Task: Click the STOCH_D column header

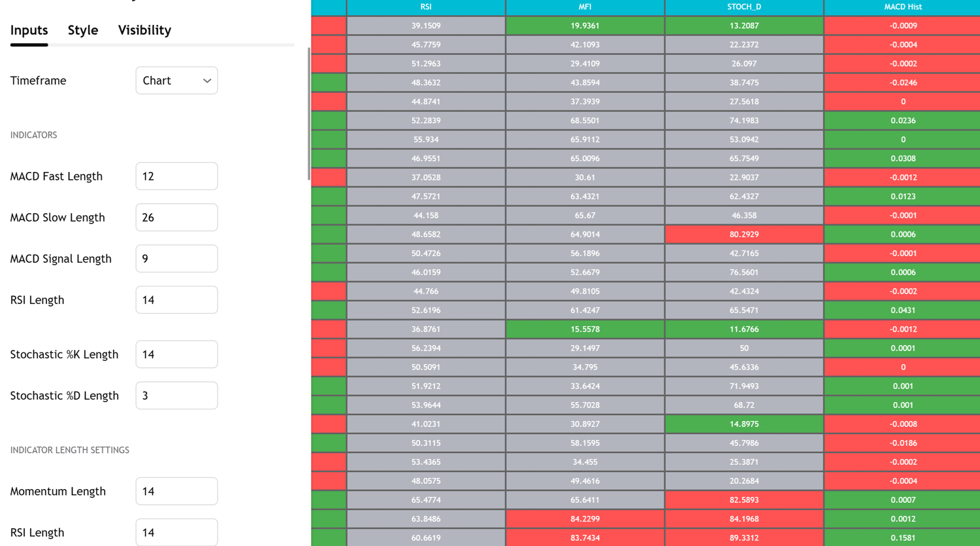Action: click(744, 7)
